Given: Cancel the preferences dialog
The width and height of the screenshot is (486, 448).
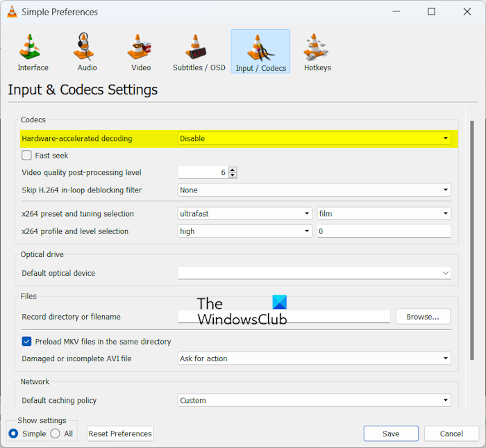Looking at the screenshot, I should 451,433.
